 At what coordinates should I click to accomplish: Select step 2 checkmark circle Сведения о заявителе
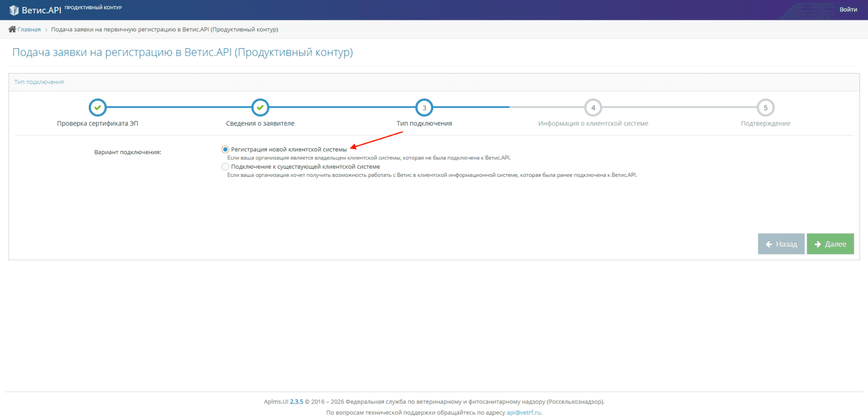[x=260, y=108]
